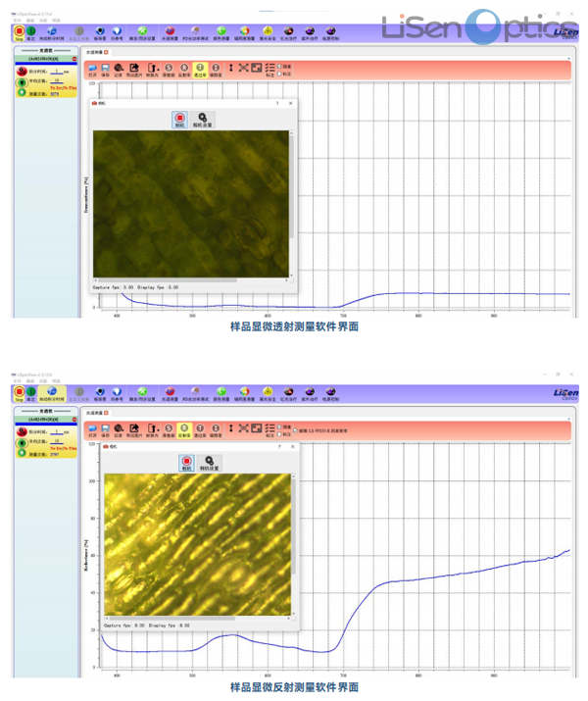Click fit-to-view crossed arrows icon, upper window
Screen dimensions: 588x701
243,68
